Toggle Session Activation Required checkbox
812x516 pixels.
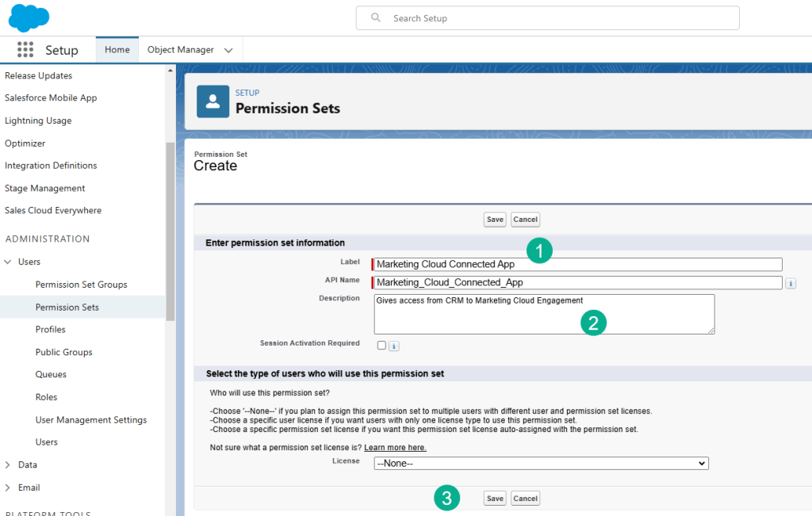[x=382, y=346]
